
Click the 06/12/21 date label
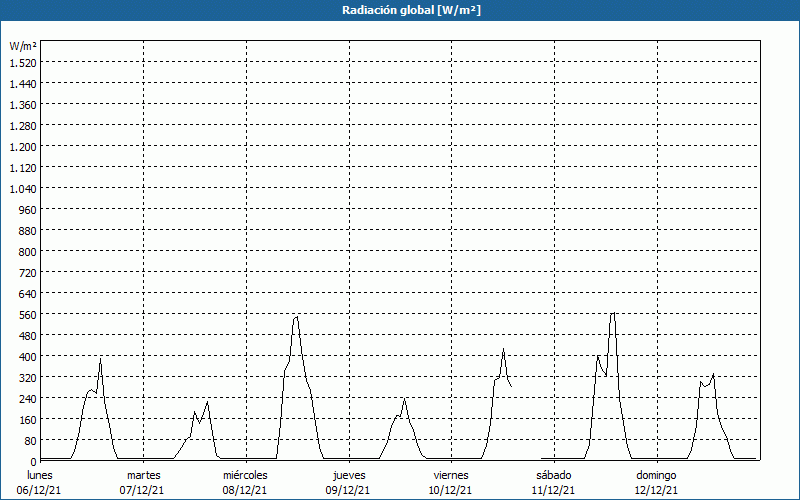[39, 490]
